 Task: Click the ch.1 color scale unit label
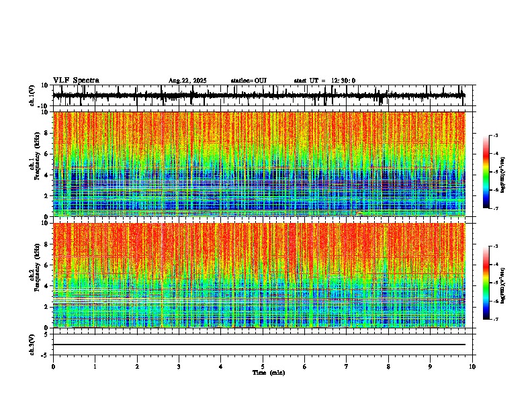pyautogui.click(x=503, y=175)
